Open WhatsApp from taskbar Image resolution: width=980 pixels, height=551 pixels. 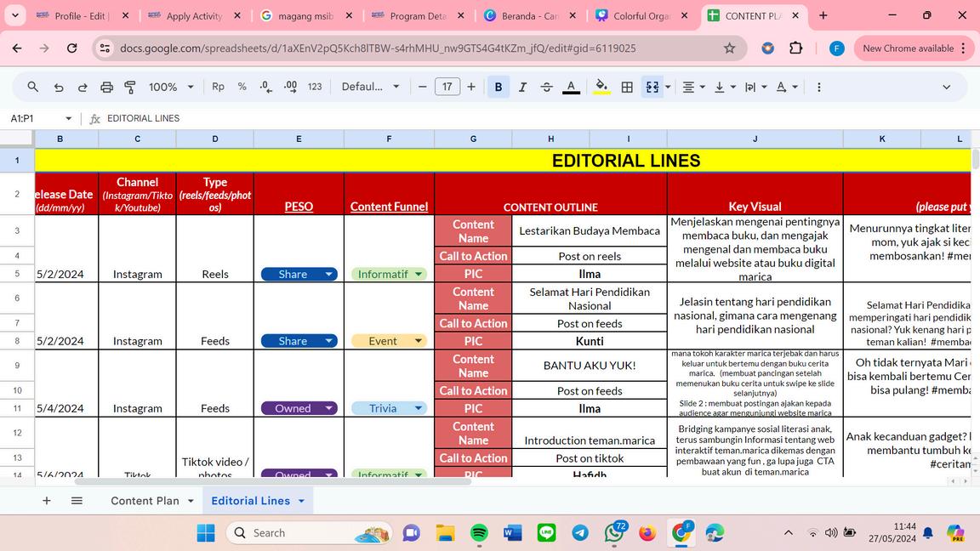[x=615, y=532]
